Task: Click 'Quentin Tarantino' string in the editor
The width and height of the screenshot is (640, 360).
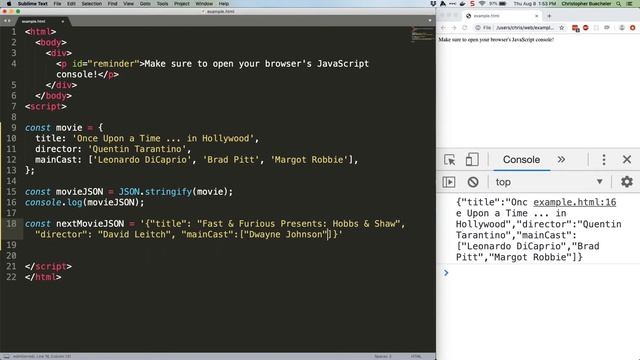Action: (x=137, y=149)
